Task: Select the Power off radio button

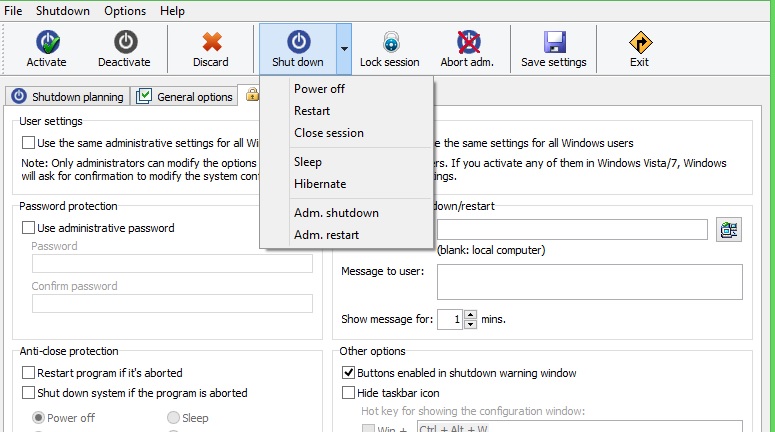Action: tap(38, 418)
